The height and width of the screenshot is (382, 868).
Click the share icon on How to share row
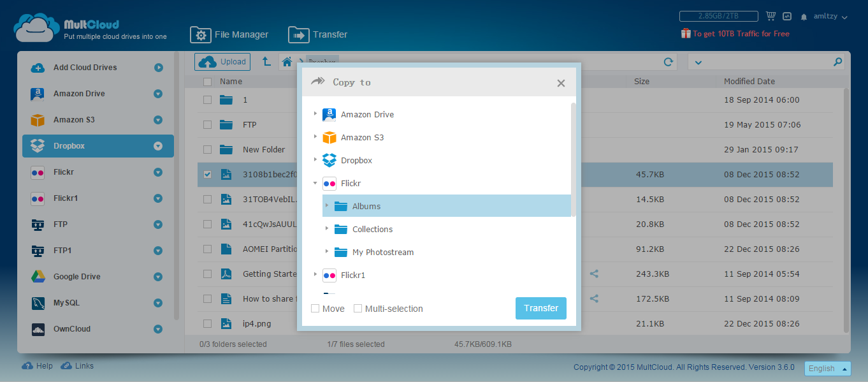pos(594,298)
